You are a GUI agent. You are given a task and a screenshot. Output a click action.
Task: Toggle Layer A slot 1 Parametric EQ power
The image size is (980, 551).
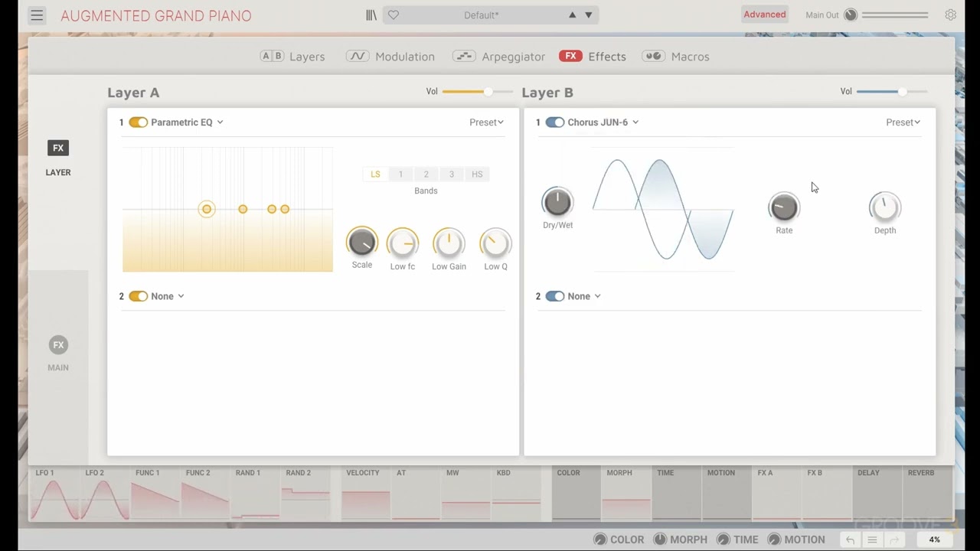tap(138, 122)
